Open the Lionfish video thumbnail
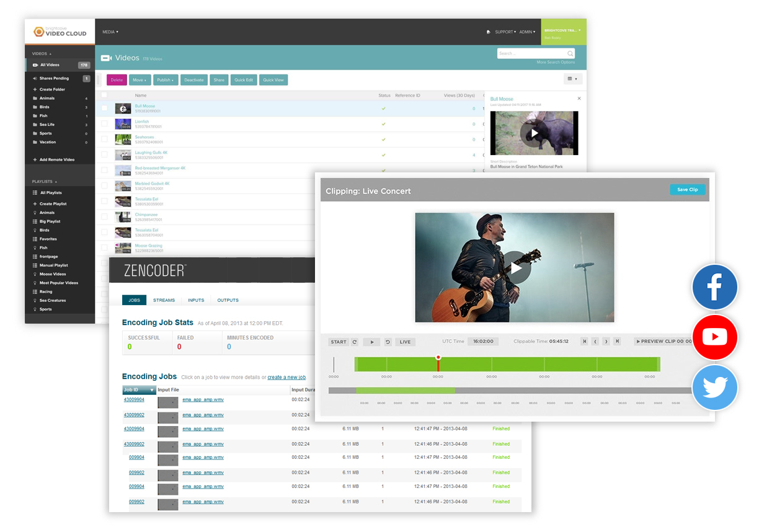The height and width of the screenshot is (532, 759). 123,123
